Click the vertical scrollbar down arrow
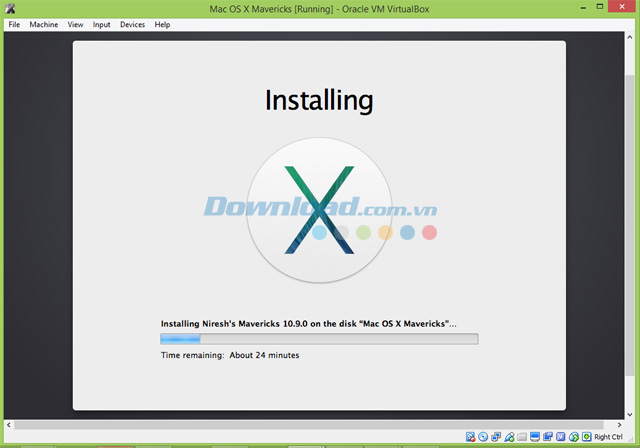This screenshot has height=448, width=640. [x=629, y=415]
